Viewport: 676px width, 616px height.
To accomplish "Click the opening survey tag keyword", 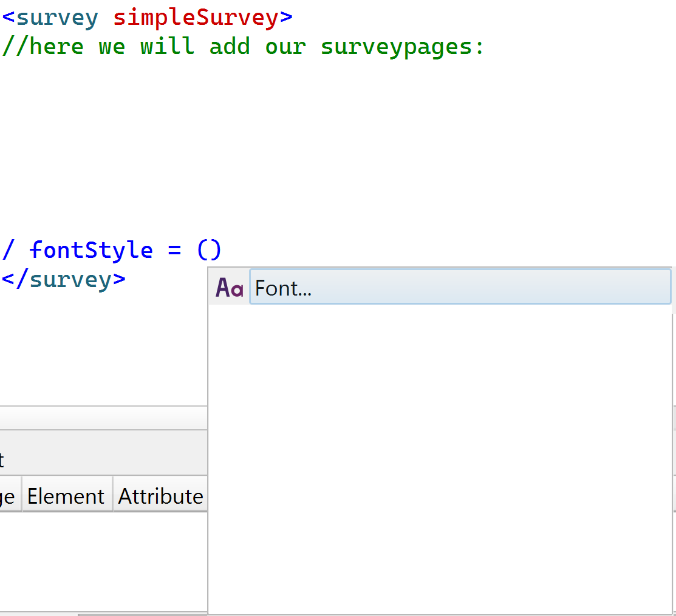I will [x=56, y=18].
